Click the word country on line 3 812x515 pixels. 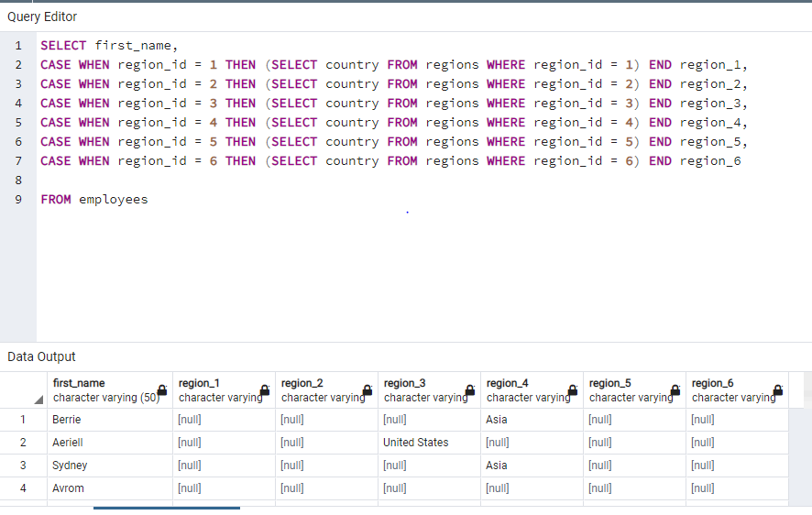pyautogui.click(x=352, y=84)
